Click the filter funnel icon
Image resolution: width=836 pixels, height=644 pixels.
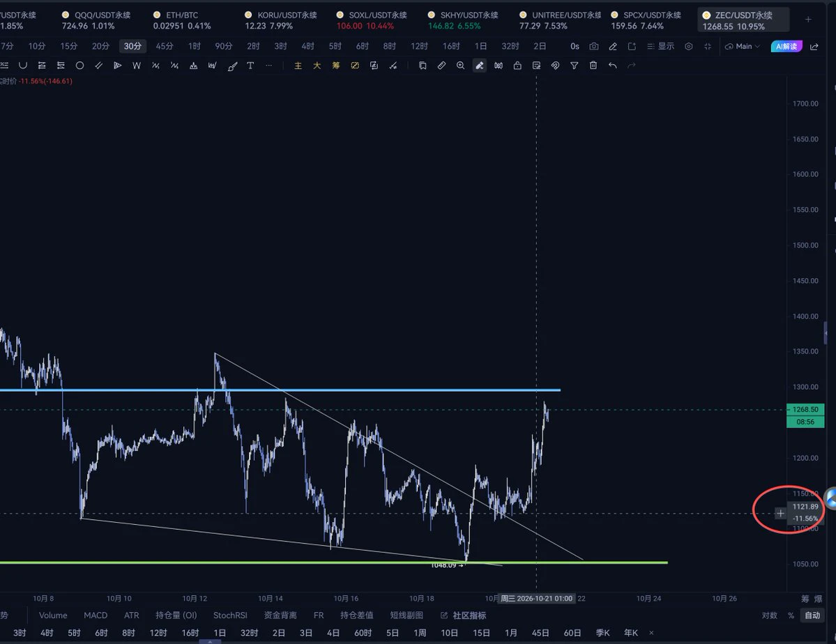point(575,66)
